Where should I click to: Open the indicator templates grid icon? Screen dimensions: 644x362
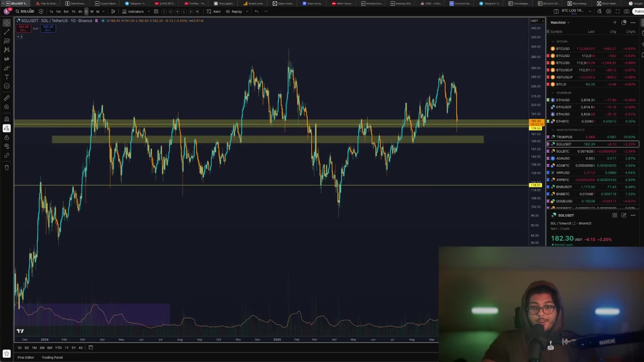[156, 11]
